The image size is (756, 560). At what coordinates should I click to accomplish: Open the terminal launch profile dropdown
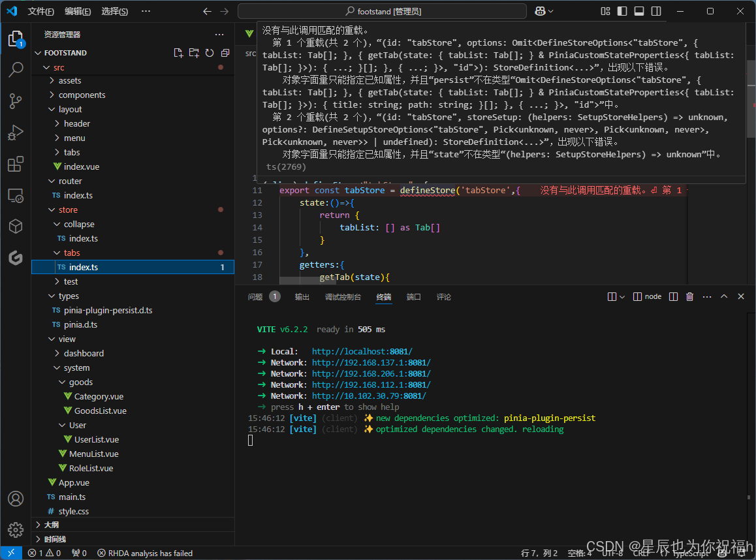tap(621, 296)
